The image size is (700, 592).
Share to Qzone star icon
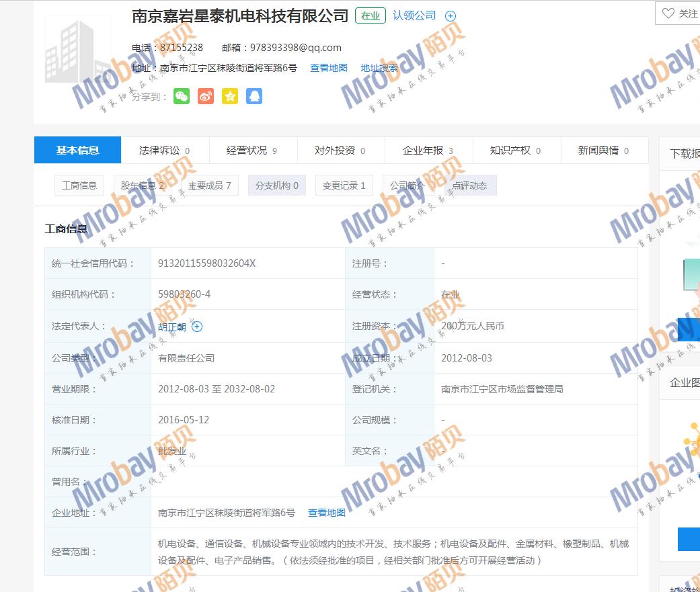click(x=230, y=97)
